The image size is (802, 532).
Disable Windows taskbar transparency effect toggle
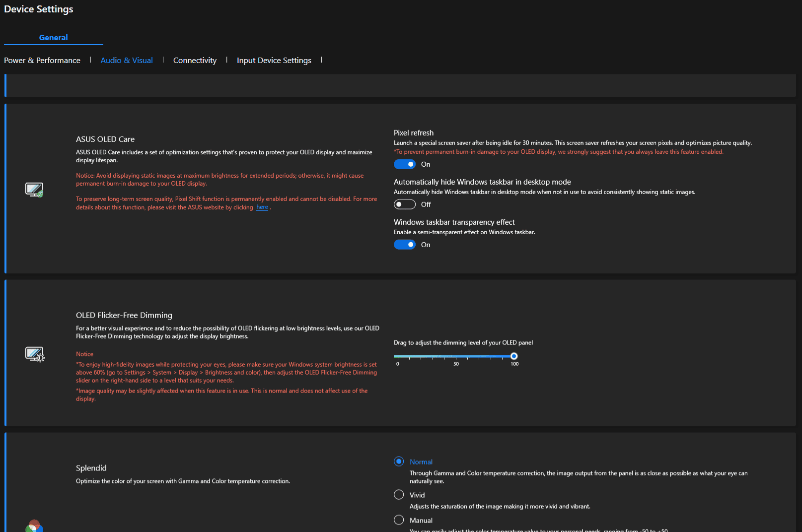click(x=405, y=245)
